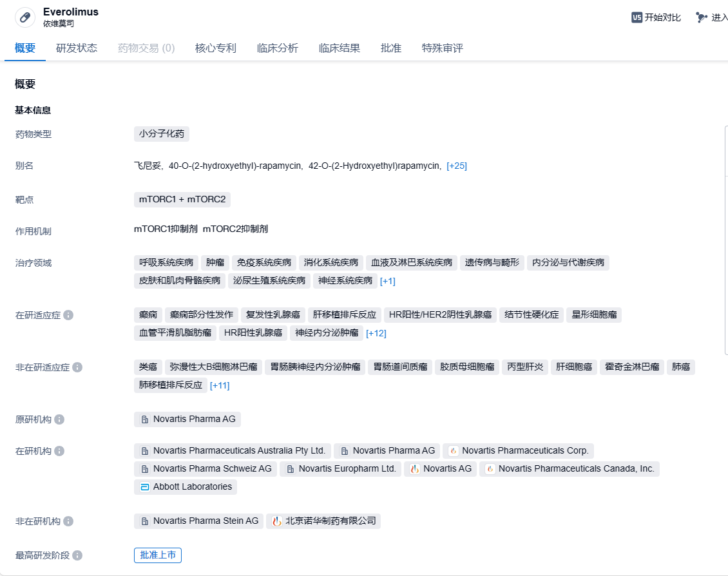Click the VS compare icon (开始对比)
Image resolution: width=728 pixels, height=576 pixels.
click(637, 17)
